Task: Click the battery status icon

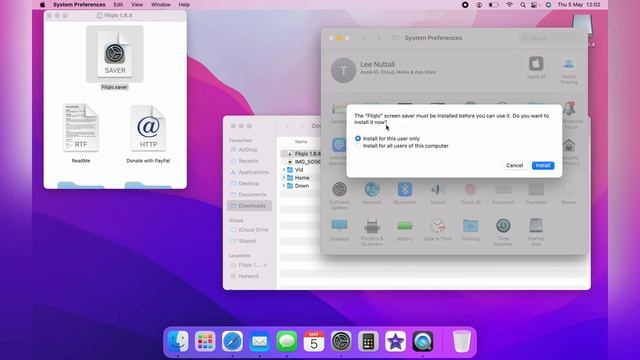Action: pos(493,5)
